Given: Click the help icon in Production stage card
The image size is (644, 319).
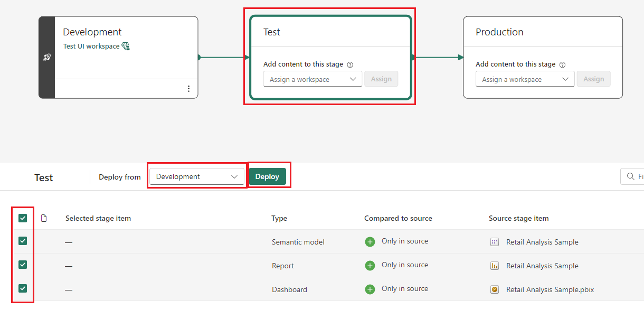Looking at the screenshot, I should point(562,65).
